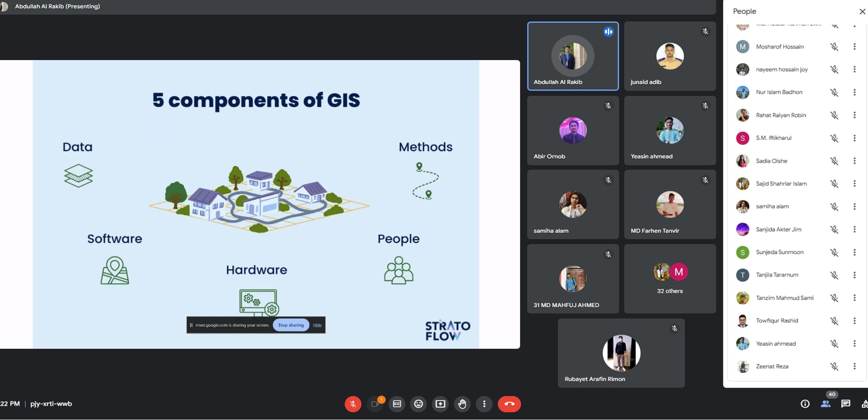The height and width of the screenshot is (420, 868).
Task: Mute Mosharof Hossain in People list
Action: pyautogui.click(x=834, y=47)
